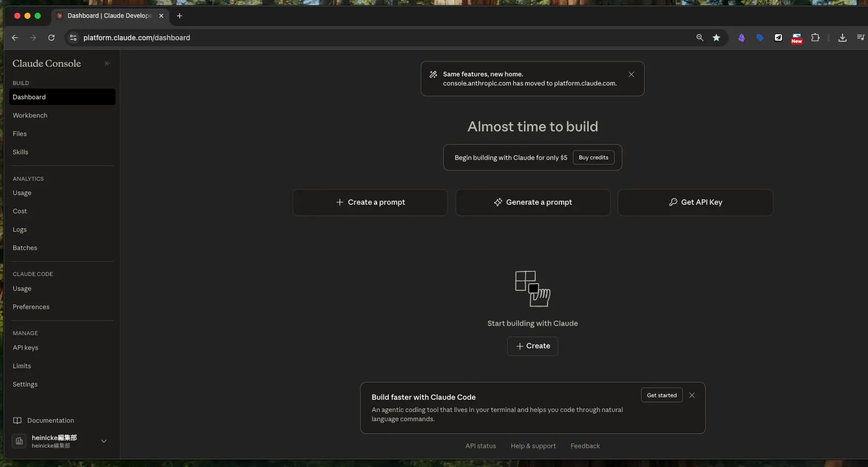The height and width of the screenshot is (467, 868).
Task: Open the API status link
Action: point(480,446)
